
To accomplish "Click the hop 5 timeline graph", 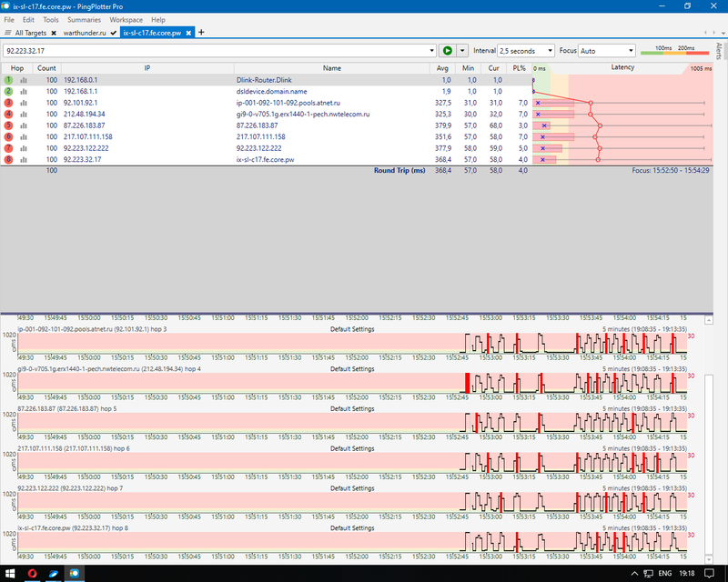I will coord(352,423).
